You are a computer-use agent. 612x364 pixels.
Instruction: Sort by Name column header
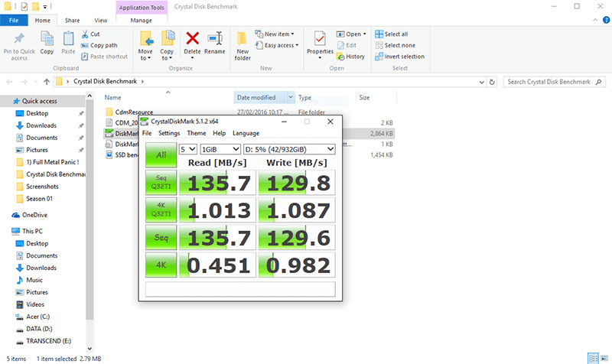[x=112, y=98]
